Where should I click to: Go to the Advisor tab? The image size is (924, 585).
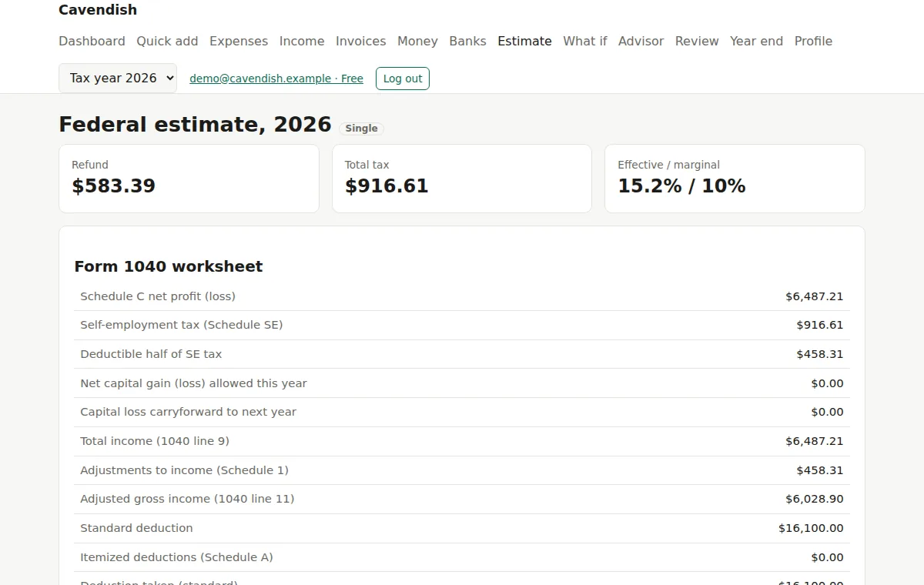click(x=641, y=41)
